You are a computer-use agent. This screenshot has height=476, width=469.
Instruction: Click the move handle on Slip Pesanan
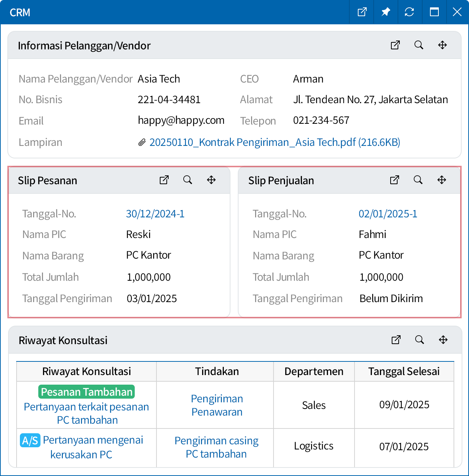pos(211,180)
